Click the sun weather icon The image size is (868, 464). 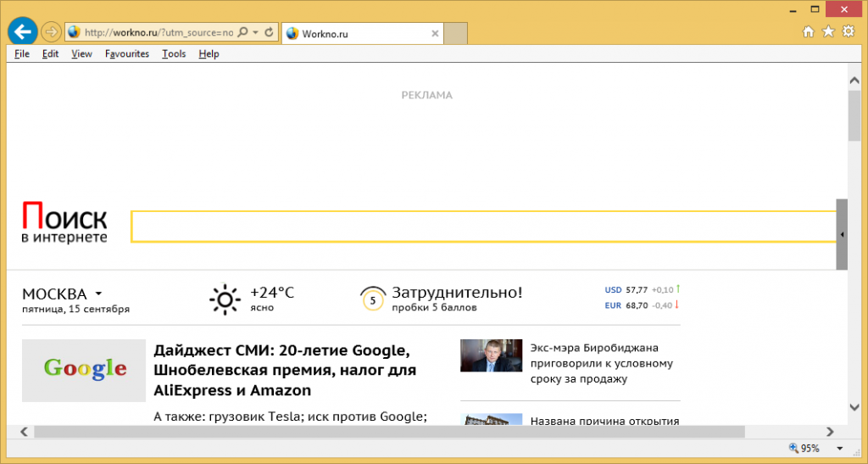tap(225, 299)
